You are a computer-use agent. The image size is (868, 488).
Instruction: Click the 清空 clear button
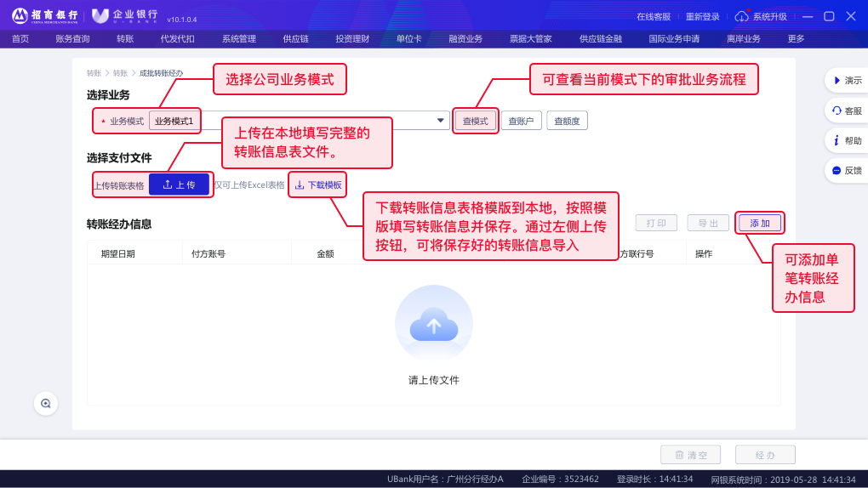coord(691,455)
